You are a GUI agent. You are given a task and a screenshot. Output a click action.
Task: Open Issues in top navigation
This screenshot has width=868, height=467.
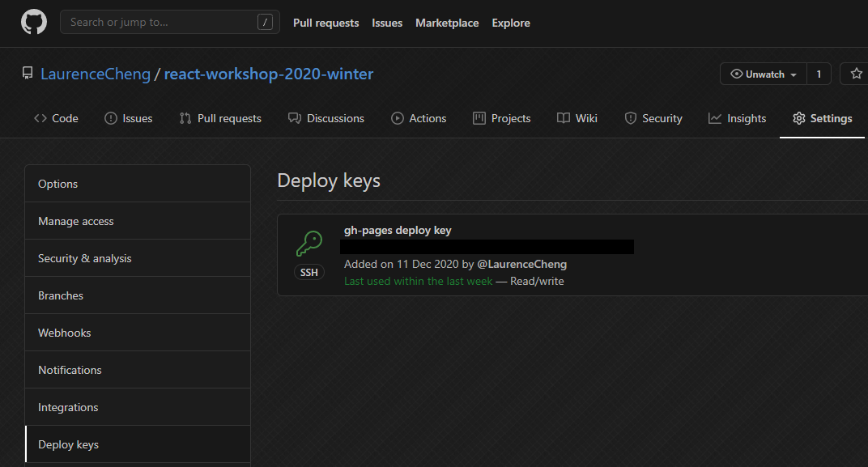[x=387, y=23]
